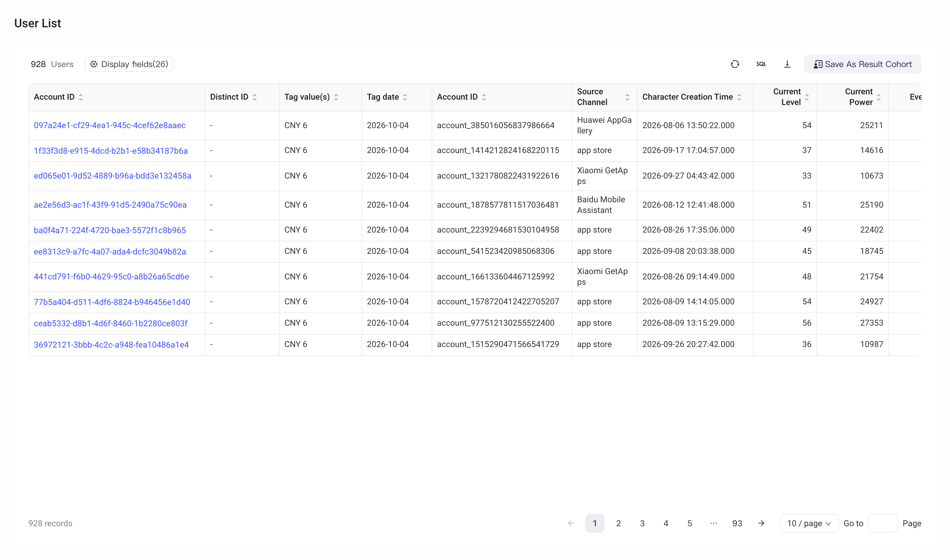
Task: Open user 1f33f3d8-e915-4dcd-b2b1-e58b34187b6a
Action: coord(111,151)
